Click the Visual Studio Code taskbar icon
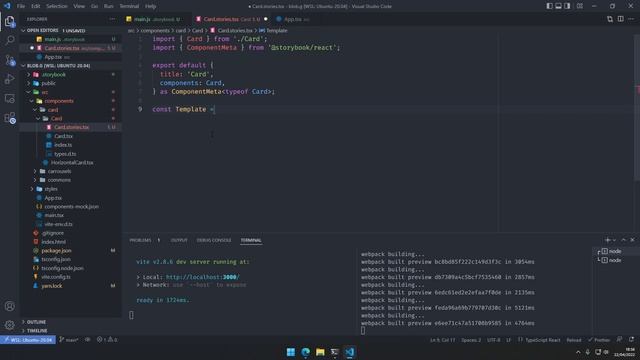640x360 pixels. [350, 352]
